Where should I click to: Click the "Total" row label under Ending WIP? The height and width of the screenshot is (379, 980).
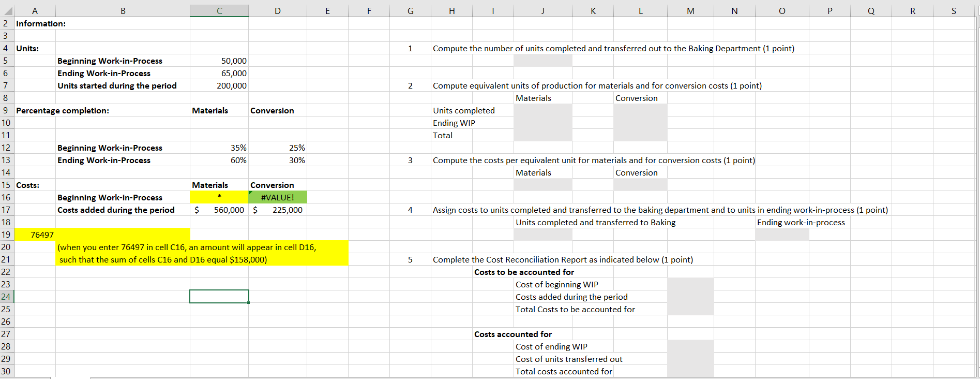(443, 135)
